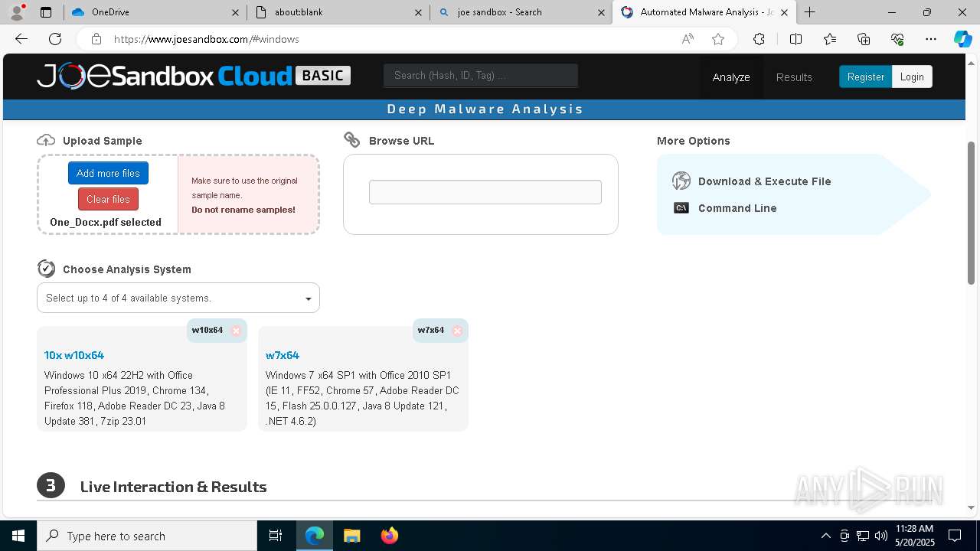Open Edge Settings and more menu
The height and width of the screenshot is (551, 980).
(931, 39)
